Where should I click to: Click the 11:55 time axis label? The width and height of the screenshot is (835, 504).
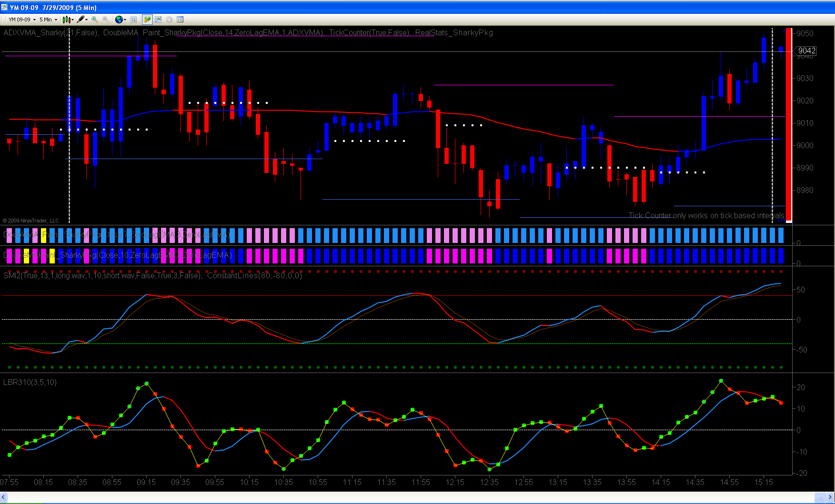pos(421,482)
